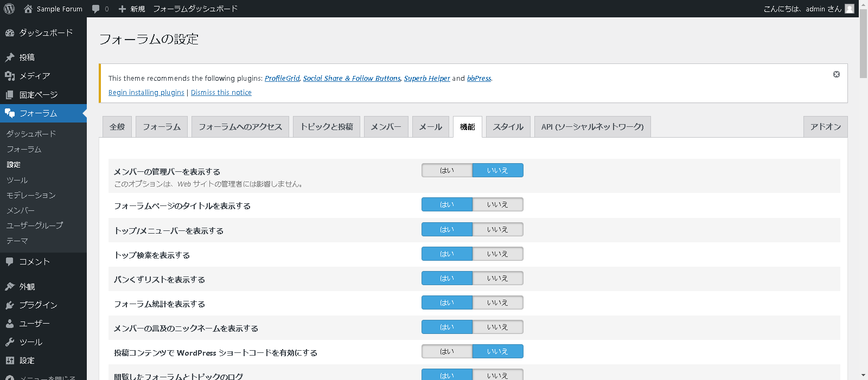Image resolution: width=868 pixels, height=380 pixels.
Task: Set トップ/メニューバーを表示する to いいえ
Action: (498, 229)
